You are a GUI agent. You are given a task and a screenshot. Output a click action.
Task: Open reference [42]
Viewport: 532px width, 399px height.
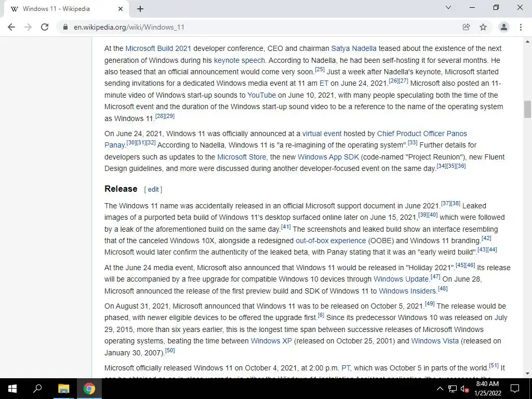click(x=486, y=238)
